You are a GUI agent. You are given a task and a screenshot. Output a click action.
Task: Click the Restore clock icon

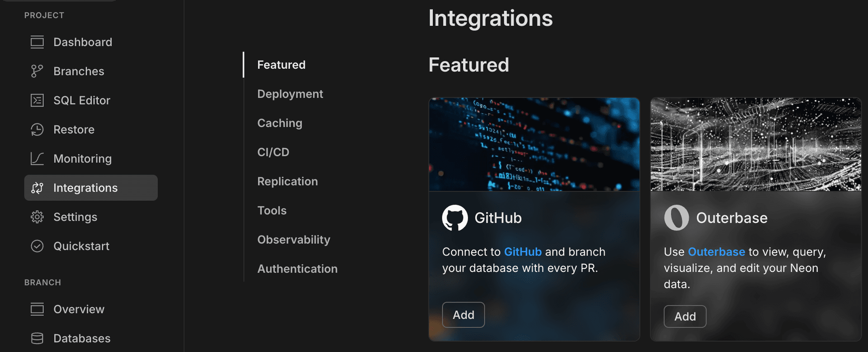pyautogui.click(x=37, y=129)
